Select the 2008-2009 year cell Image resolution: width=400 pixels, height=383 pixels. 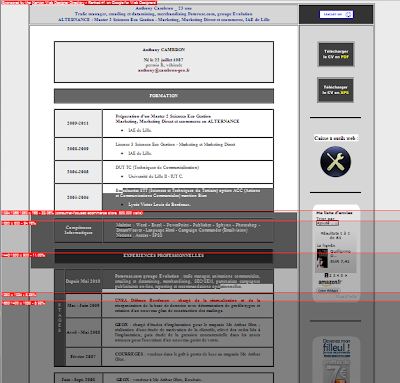click(x=78, y=149)
